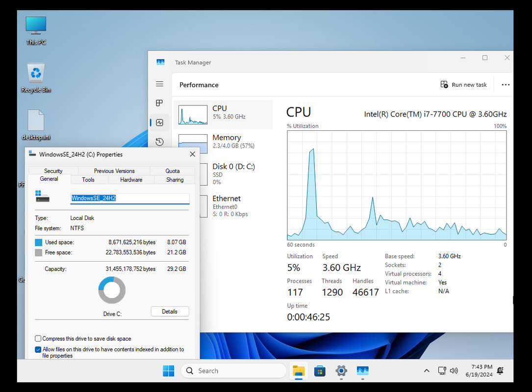Select Performance page icon in Task Manager sidebar
Screen dimensions: 532x392
[159, 122]
